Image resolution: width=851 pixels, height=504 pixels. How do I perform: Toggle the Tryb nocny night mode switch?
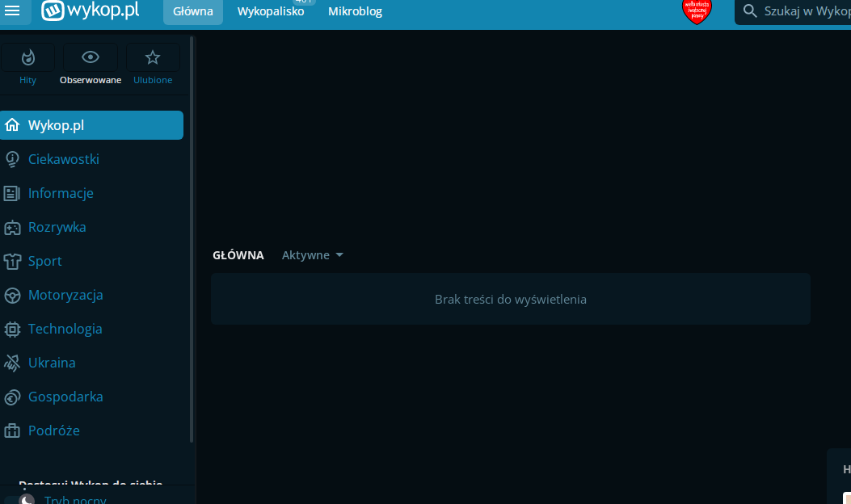[24, 499]
